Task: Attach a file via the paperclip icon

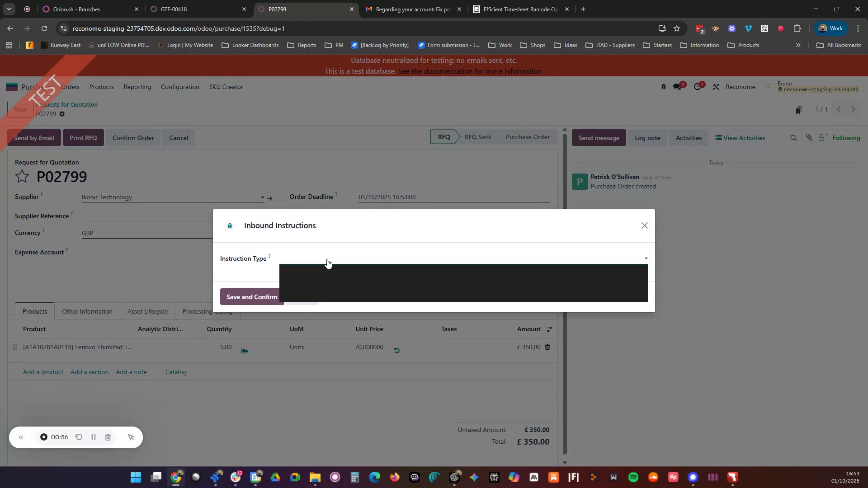Action: pyautogui.click(x=809, y=137)
